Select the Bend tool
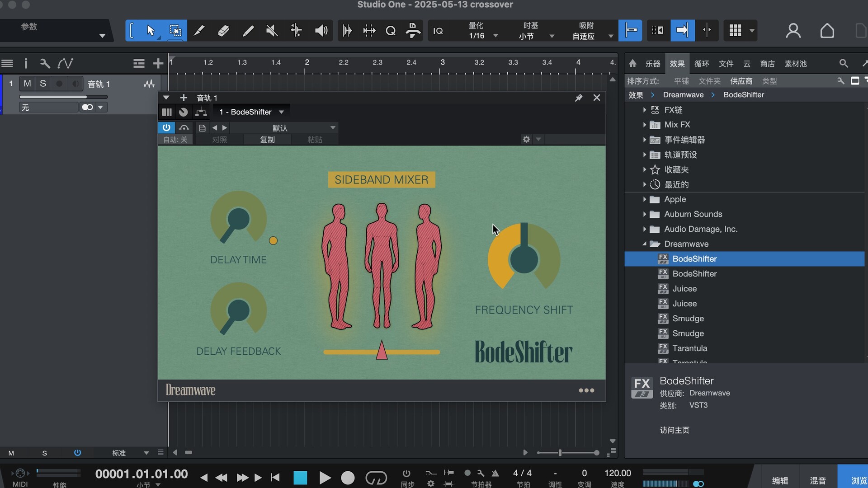This screenshot has width=868, height=488. click(x=296, y=31)
